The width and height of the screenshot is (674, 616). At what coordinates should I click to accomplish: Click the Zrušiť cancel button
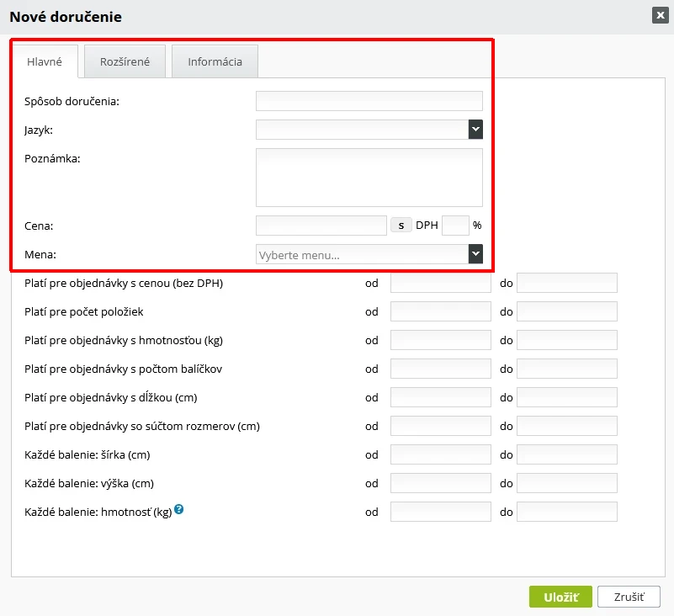click(629, 597)
